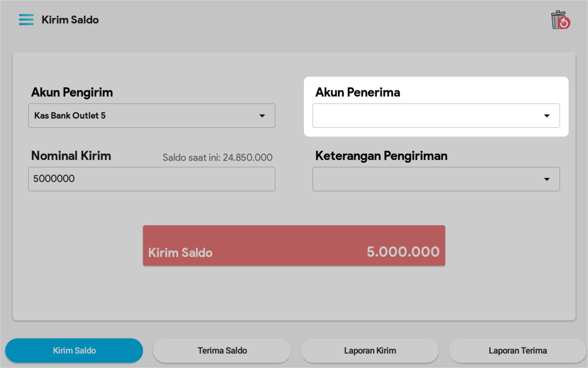
Task: Click the Akun Penerima label
Action: [x=357, y=92]
